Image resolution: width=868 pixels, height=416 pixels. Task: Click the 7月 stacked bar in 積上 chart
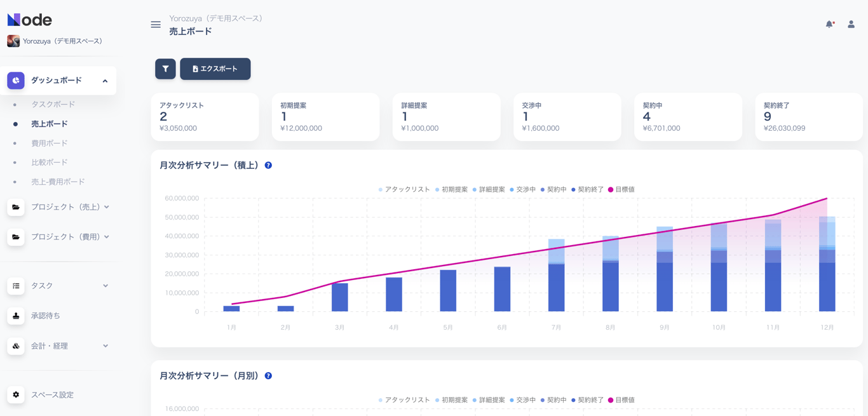pos(556,275)
